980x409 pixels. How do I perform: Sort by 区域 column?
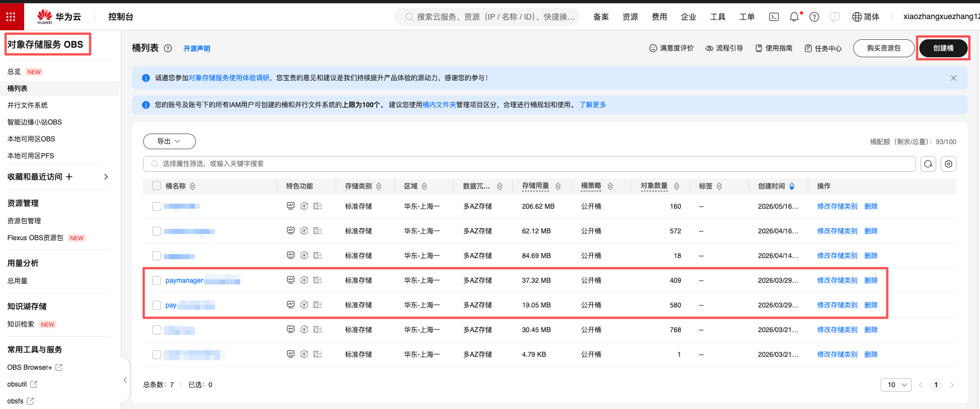click(424, 186)
